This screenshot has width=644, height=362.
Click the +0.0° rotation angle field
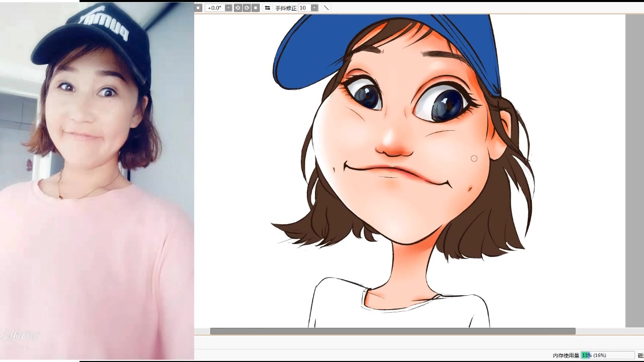click(215, 8)
